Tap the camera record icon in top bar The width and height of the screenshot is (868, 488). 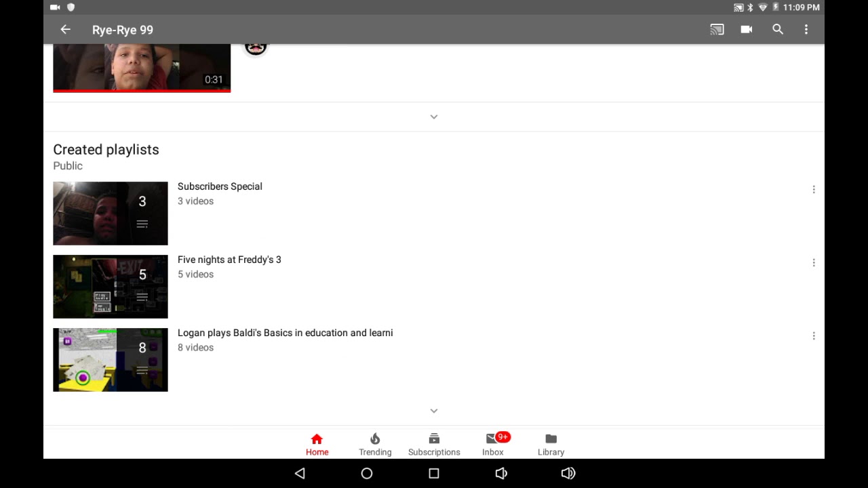747,30
